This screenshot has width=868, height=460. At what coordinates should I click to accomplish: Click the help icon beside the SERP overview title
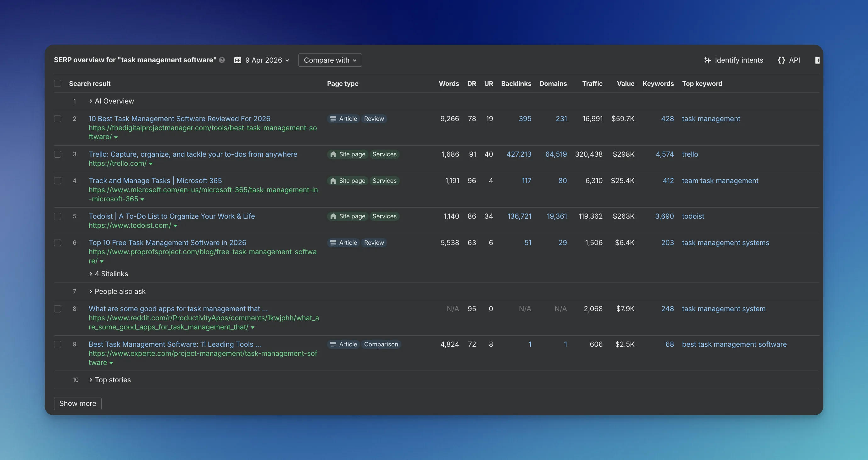pyautogui.click(x=222, y=60)
